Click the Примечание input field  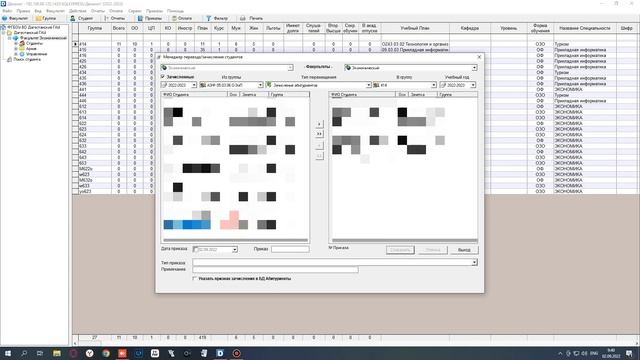276,269
